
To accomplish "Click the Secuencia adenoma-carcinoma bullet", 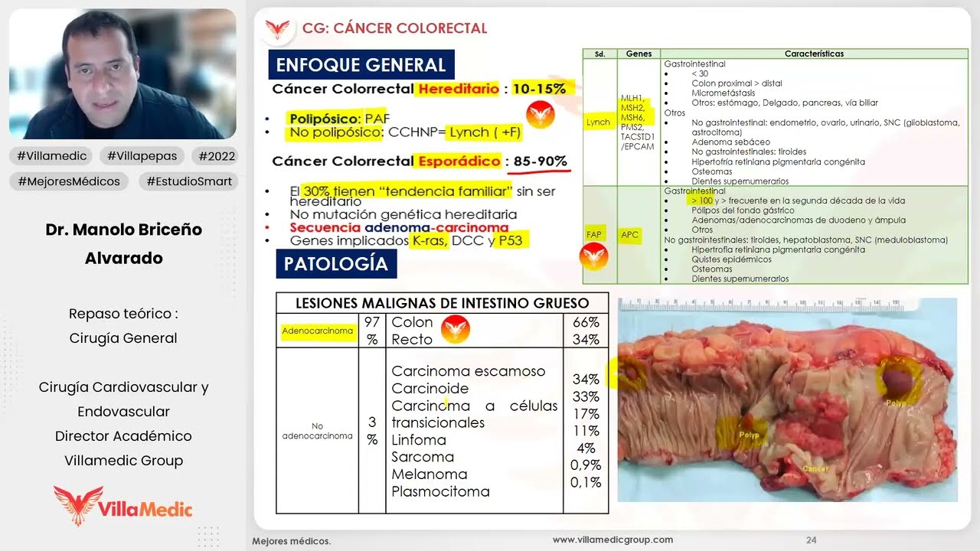I will [x=399, y=227].
